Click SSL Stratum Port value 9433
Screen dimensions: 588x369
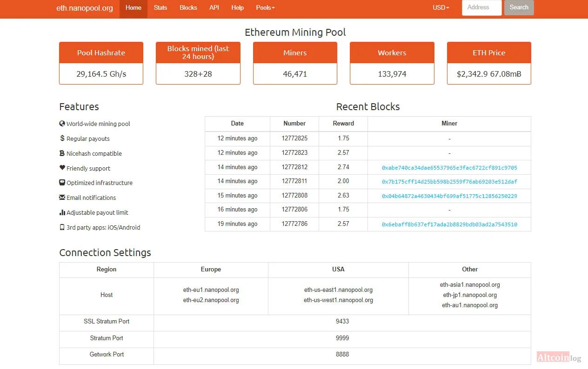click(x=342, y=321)
